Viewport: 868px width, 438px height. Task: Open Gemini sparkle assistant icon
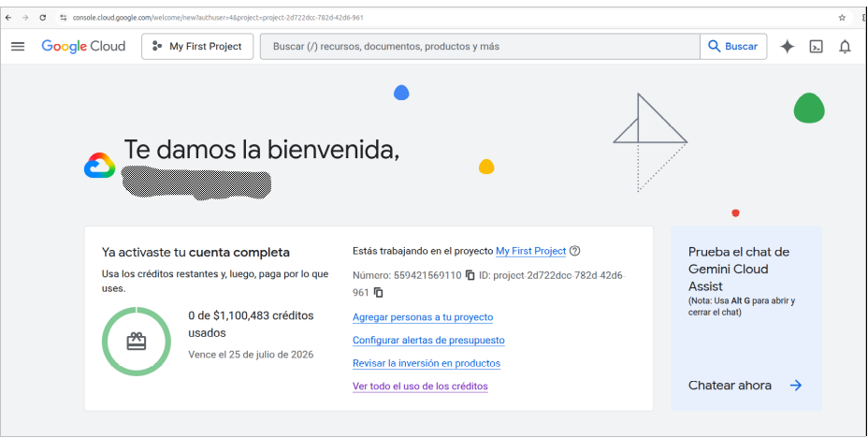pos(787,47)
